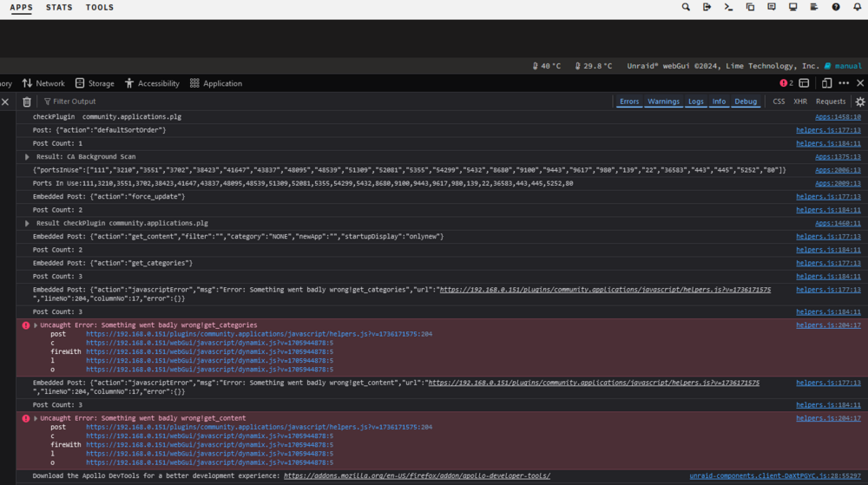
Task: Switch to the Network devtools tab
Action: [43, 83]
